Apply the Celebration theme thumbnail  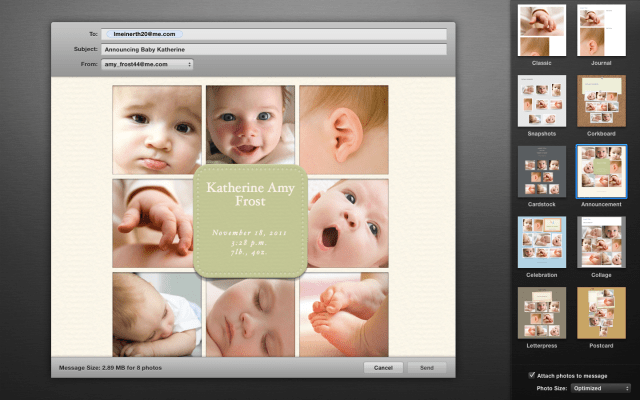[542, 242]
